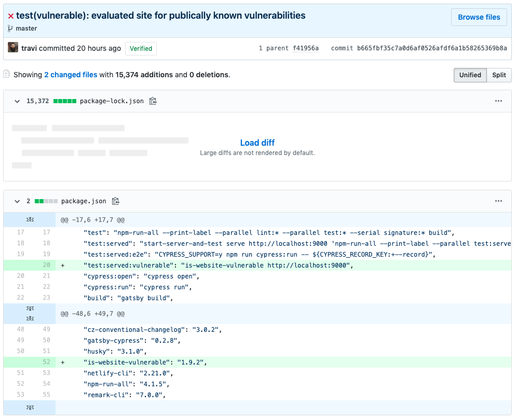This screenshot has height=420, width=516.
Task: Switch to Unified diff view
Action: click(x=470, y=75)
